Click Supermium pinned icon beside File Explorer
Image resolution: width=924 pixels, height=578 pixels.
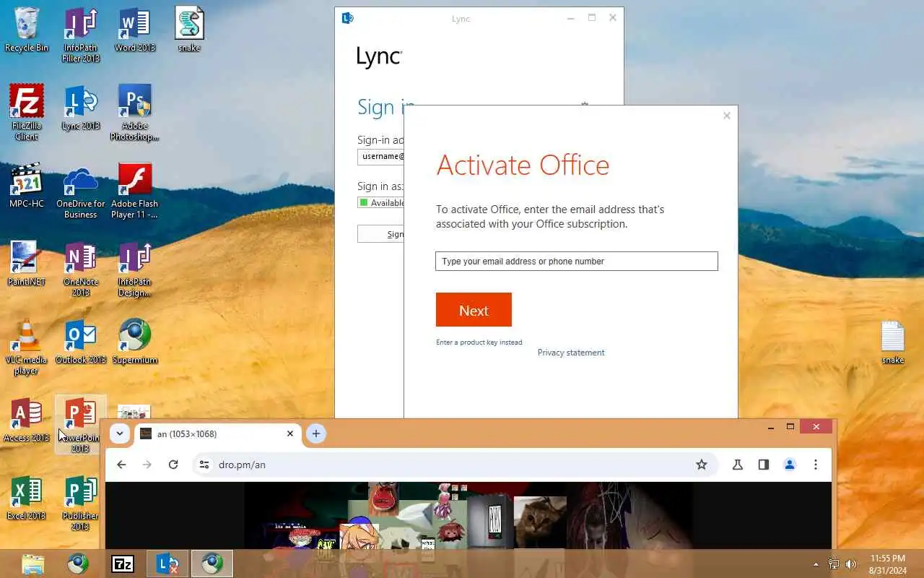pyautogui.click(x=78, y=564)
